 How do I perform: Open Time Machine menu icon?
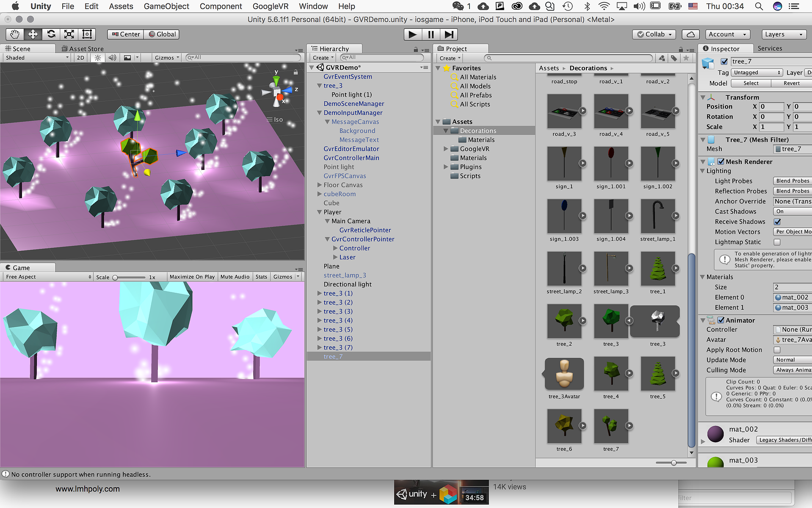click(x=568, y=6)
